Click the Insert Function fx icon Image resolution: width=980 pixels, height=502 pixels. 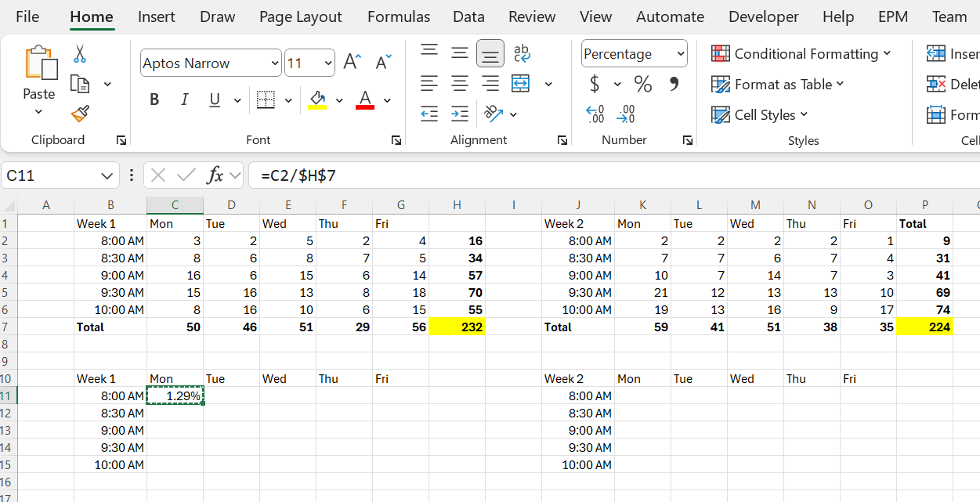click(x=215, y=175)
